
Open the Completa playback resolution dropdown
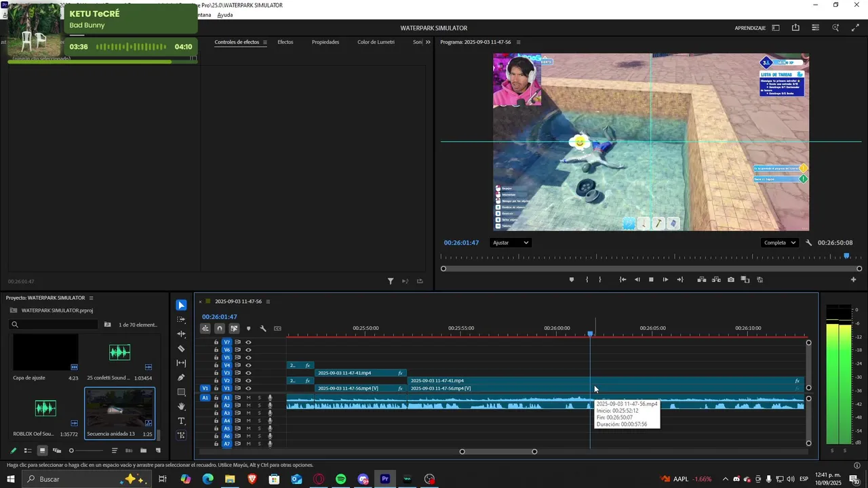pyautogui.click(x=779, y=243)
